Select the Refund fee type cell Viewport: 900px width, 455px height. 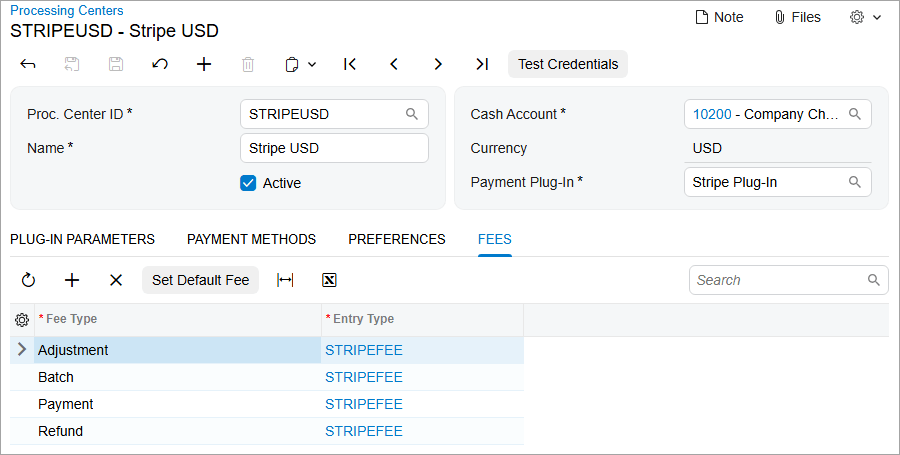178,431
